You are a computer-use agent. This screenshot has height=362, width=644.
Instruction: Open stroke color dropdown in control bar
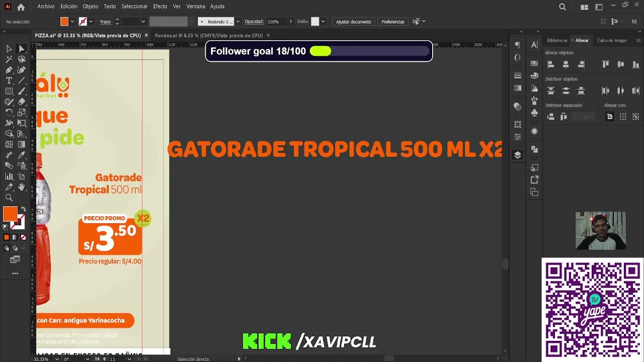click(x=91, y=22)
